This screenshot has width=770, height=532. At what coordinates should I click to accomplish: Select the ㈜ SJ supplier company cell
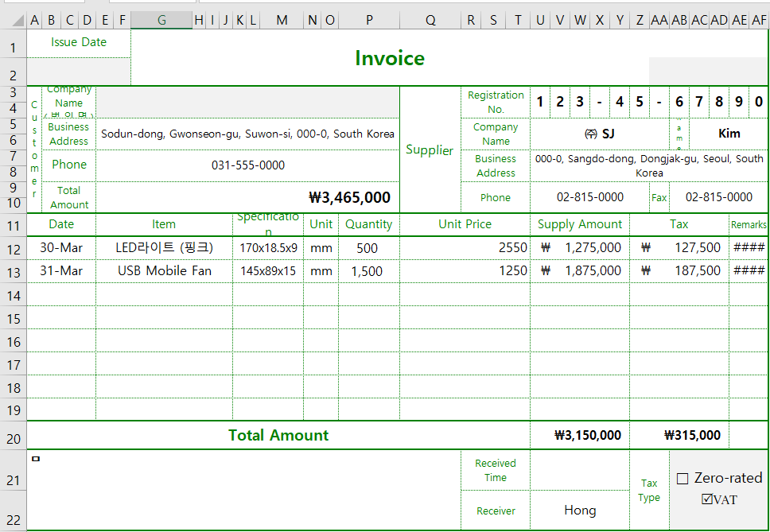tap(599, 134)
